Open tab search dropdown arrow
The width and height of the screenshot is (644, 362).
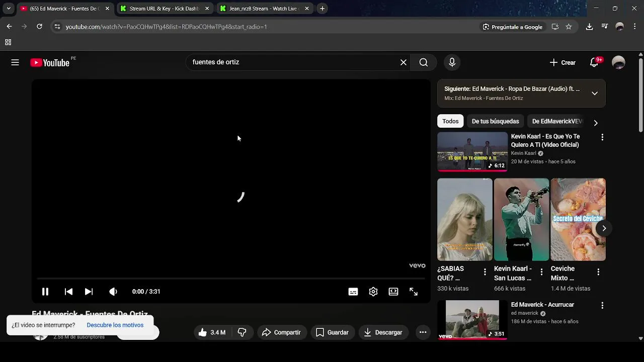coord(9,9)
